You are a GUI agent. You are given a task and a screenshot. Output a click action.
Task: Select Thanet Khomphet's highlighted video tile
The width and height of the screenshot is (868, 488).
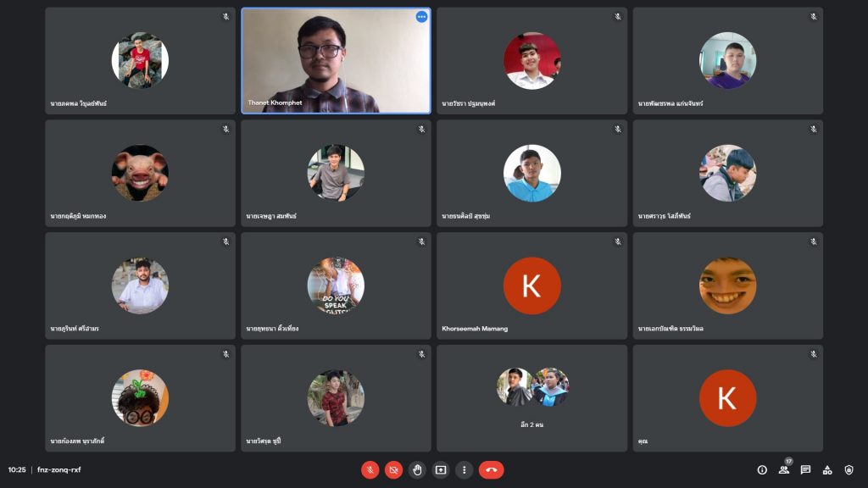coord(336,60)
